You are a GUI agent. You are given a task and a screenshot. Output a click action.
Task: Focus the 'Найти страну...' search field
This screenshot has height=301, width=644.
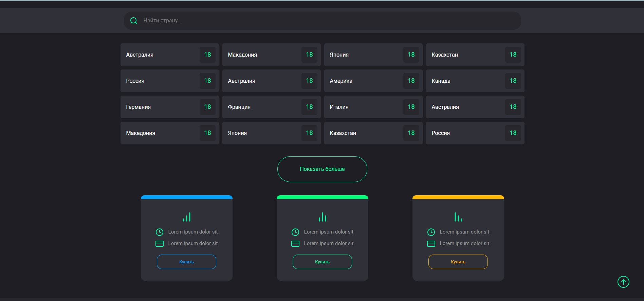coord(326,21)
